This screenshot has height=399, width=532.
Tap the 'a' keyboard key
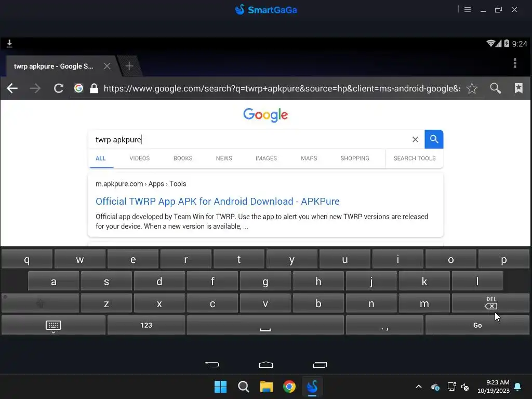[54, 281]
